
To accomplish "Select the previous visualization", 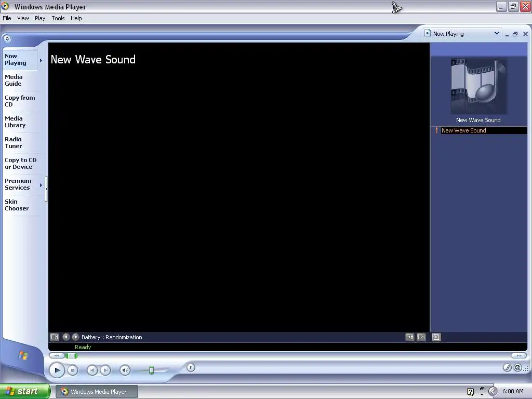I will coord(66,337).
